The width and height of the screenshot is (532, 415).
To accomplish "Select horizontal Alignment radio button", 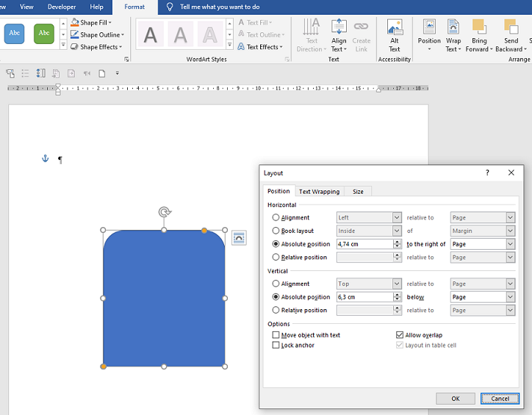I will [x=276, y=218].
